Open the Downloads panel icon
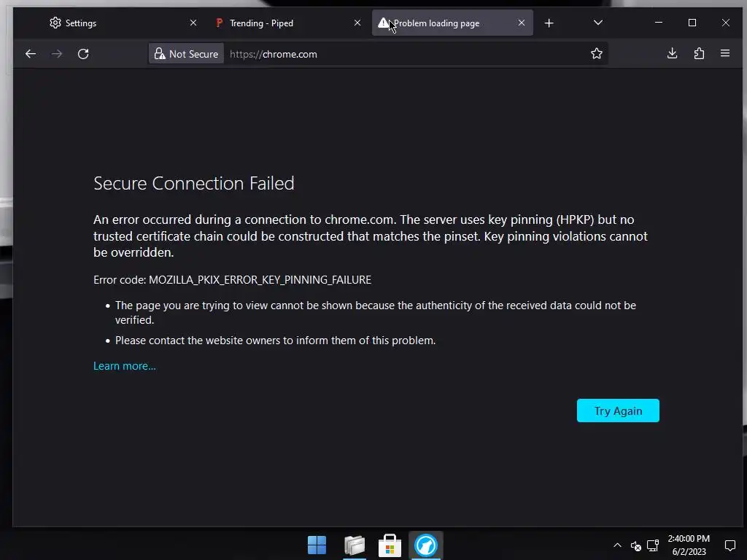 pyautogui.click(x=673, y=54)
